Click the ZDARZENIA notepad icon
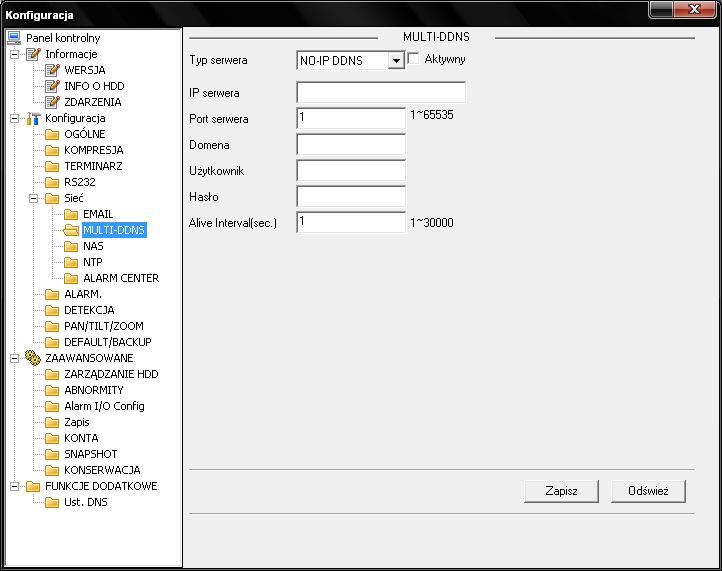Viewport: 722px width, 571px height. coord(52,102)
